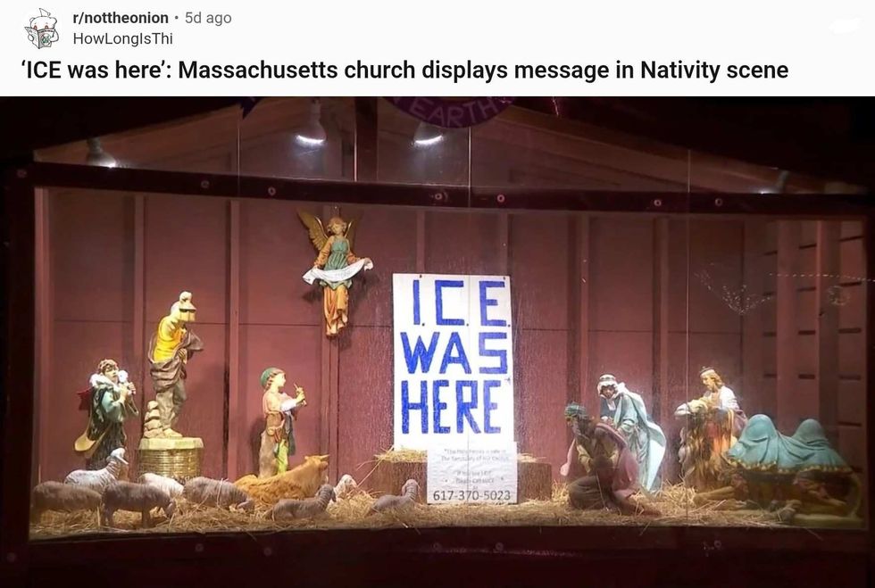Click the brown cow lying in hay

[x=285, y=478]
